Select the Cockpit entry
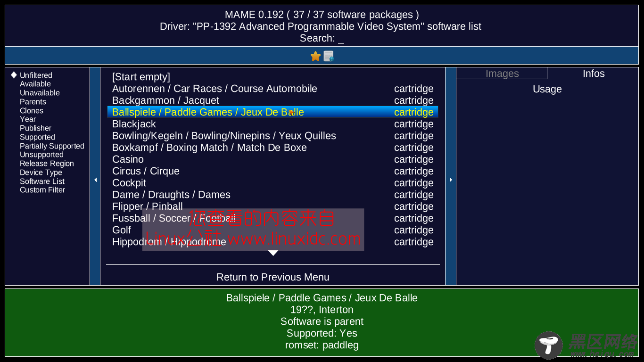This screenshot has width=644, height=362. click(273, 183)
